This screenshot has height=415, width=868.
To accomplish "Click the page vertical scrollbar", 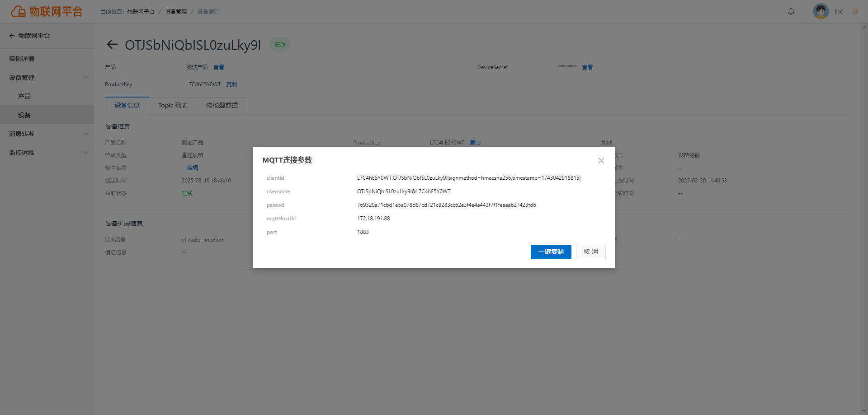I will pyautogui.click(x=864, y=219).
